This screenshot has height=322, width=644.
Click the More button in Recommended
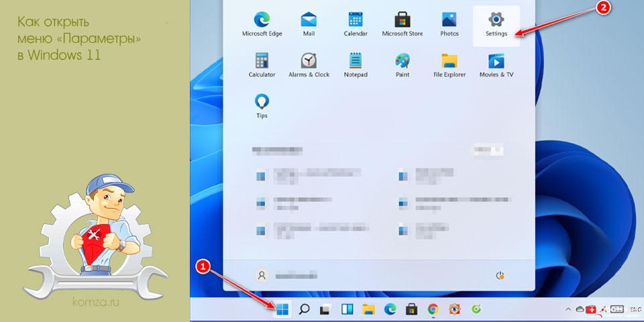pyautogui.click(x=488, y=150)
